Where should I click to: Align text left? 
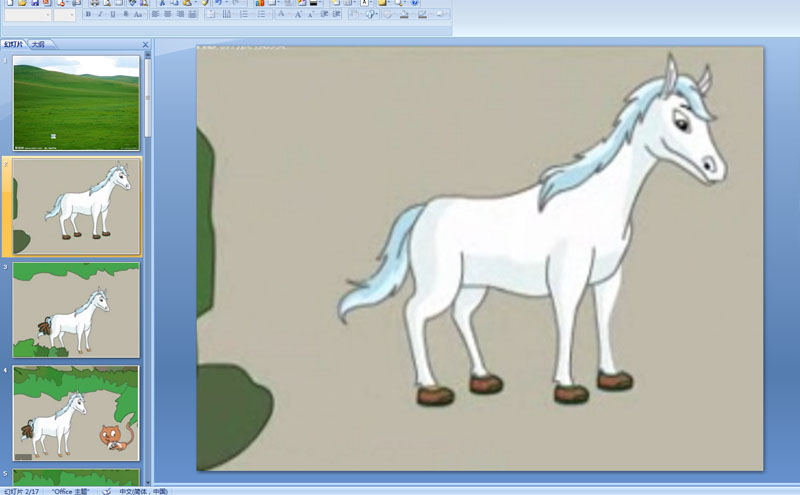point(156,14)
